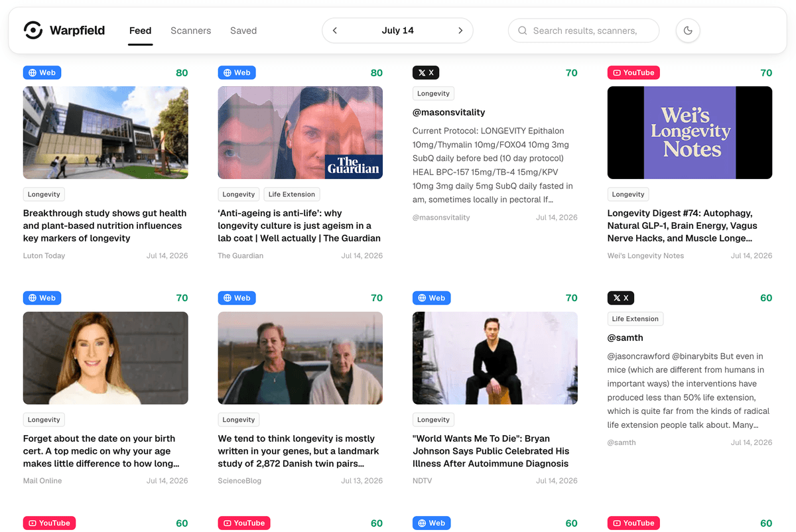The width and height of the screenshot is (796, 532).
Task: Click Longevity tag on @masonsvitality post
Action: tap(433, 94)
